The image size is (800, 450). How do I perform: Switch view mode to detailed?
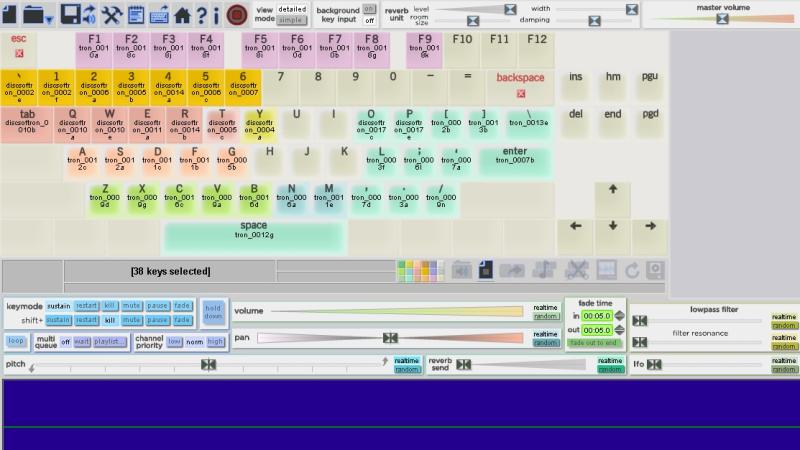(292, 9)
